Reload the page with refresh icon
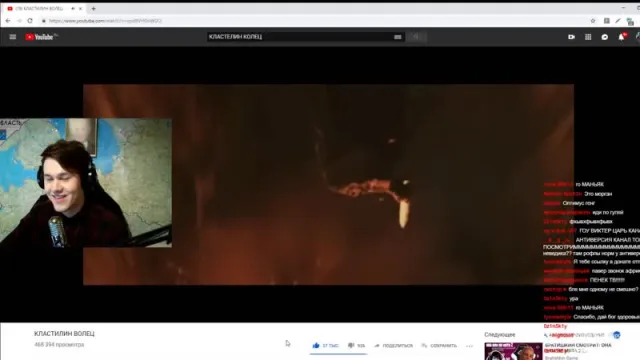The width and height of the screenshot is (640, 360). coord(30,20)
